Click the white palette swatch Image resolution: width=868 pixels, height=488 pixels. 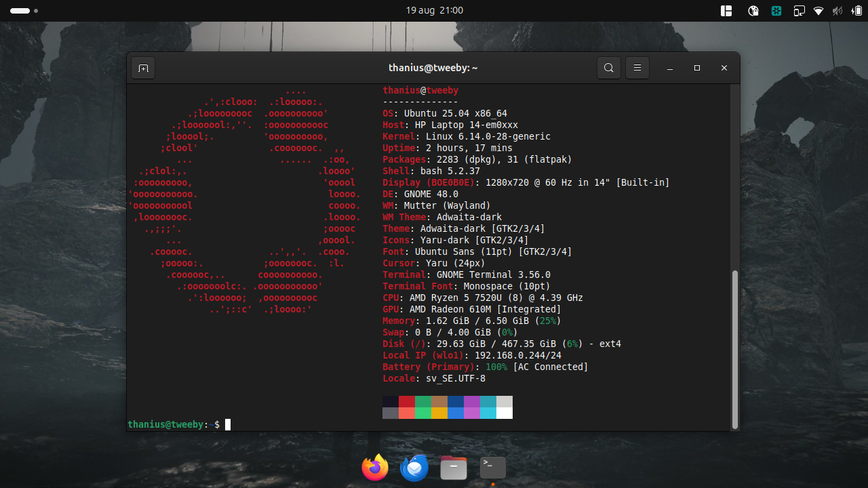click(505, 413)
